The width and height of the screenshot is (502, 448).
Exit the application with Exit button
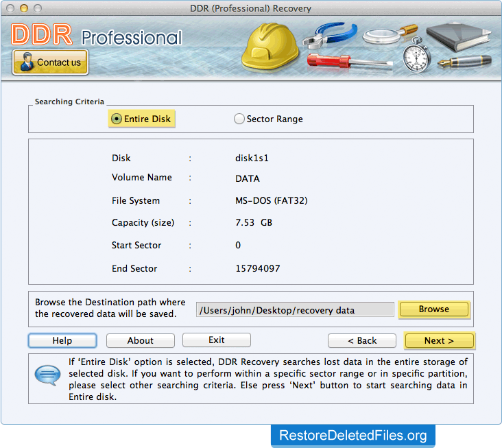tap(217, 340)
